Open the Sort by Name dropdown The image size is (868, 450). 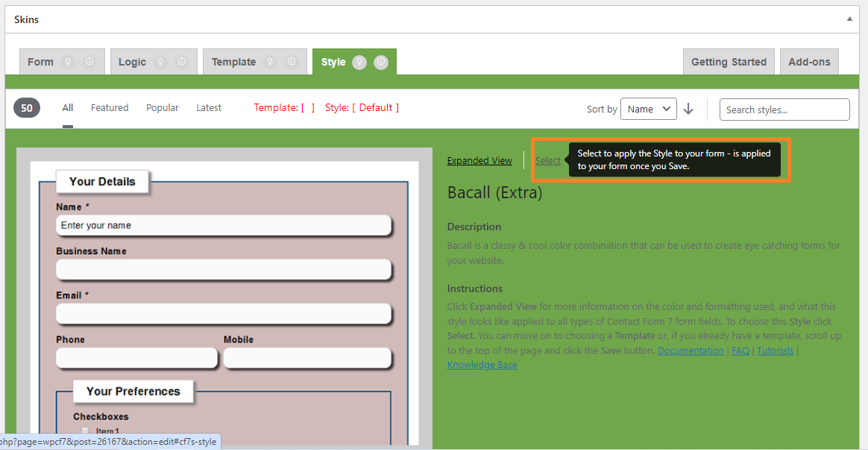pyautogui.click(x=648, y=110)
